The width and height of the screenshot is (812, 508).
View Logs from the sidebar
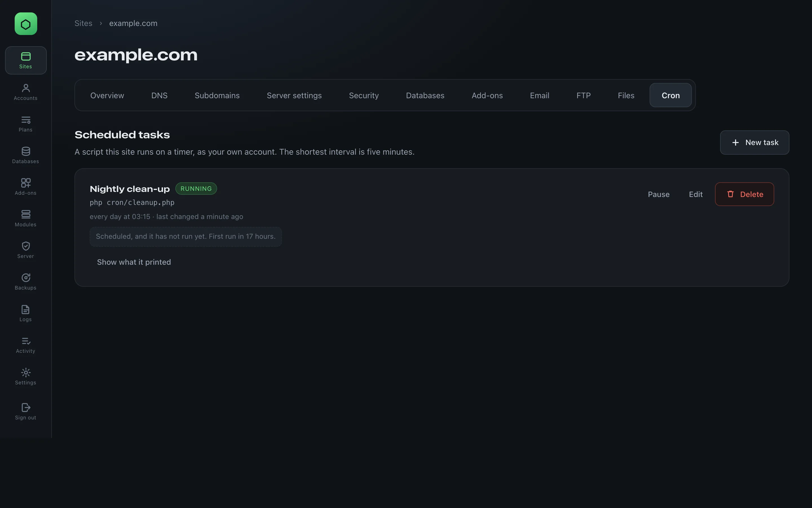click(x=26, y=313)
